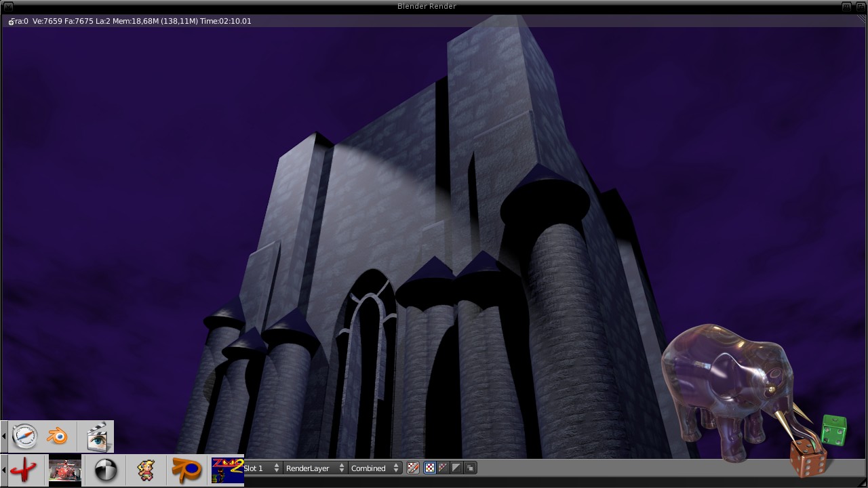
Task: Launch the blonde pixel character game icon
Action: (145, 470)
